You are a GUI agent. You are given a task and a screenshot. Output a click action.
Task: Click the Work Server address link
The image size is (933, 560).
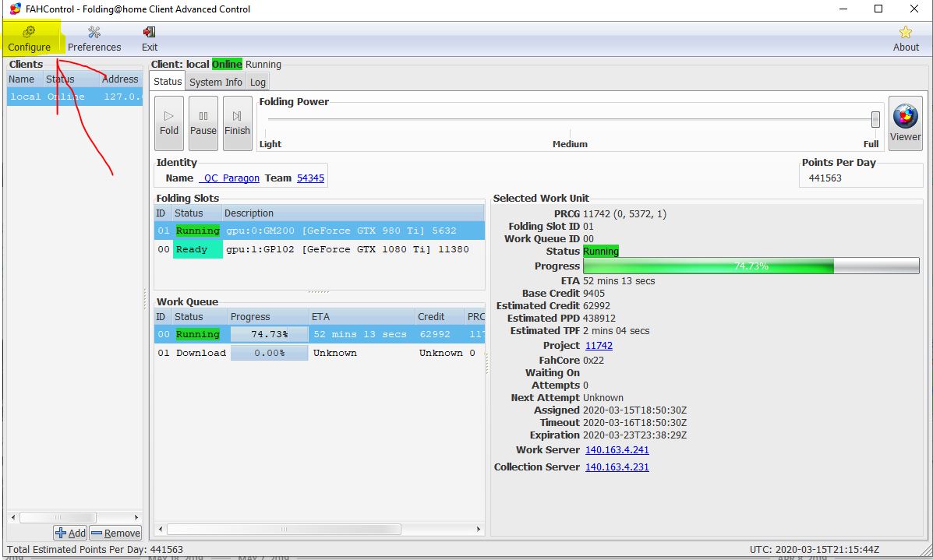617,449
